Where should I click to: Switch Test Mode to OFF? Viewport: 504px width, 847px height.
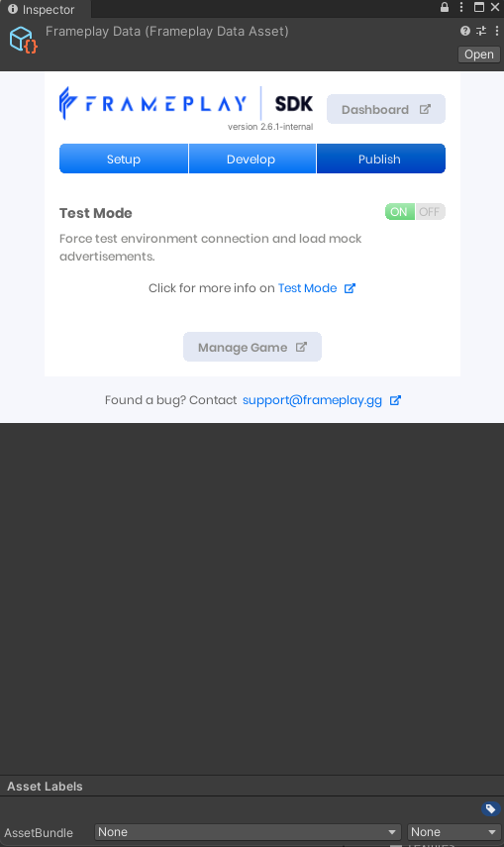430,212
